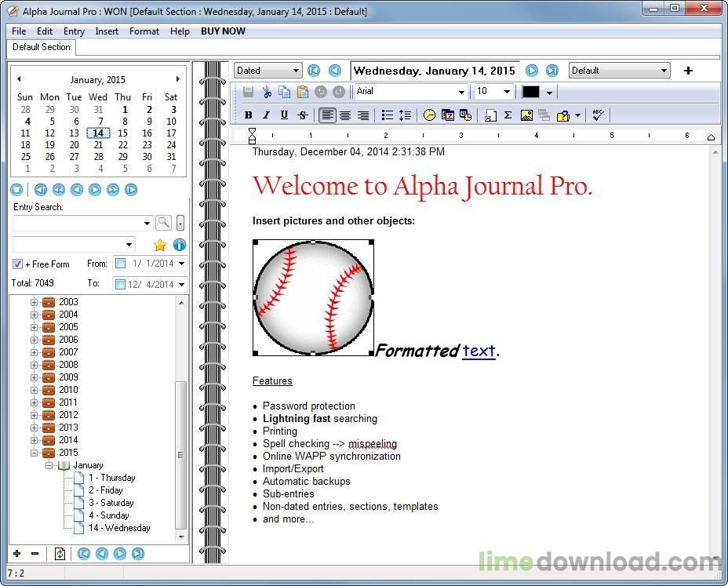Click the gold star favorites icon

coord(160,245)
